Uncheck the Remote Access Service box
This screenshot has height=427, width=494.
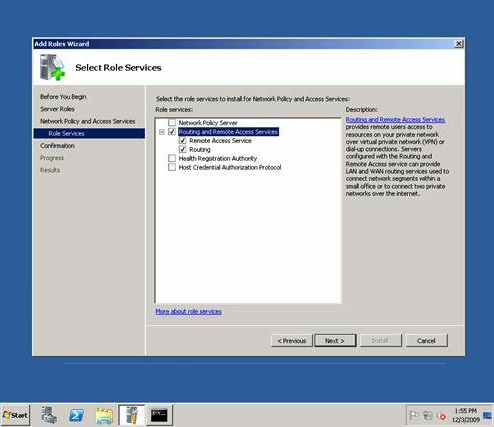pyautogui.click(x=183, y=141)
